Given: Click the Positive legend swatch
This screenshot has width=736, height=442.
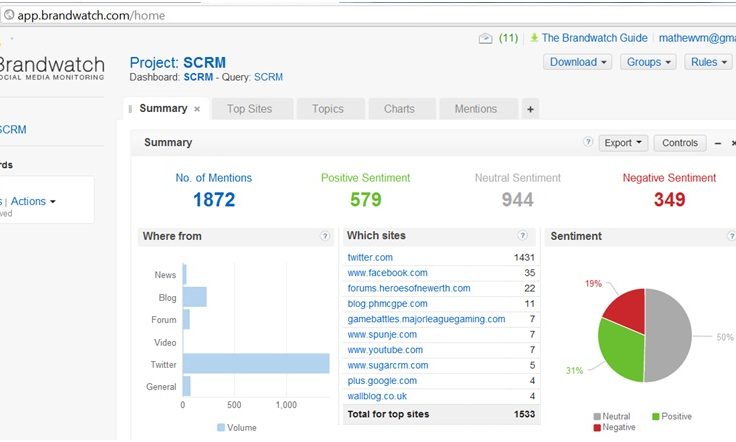Looking at the screenshot, I should point(656,417).
